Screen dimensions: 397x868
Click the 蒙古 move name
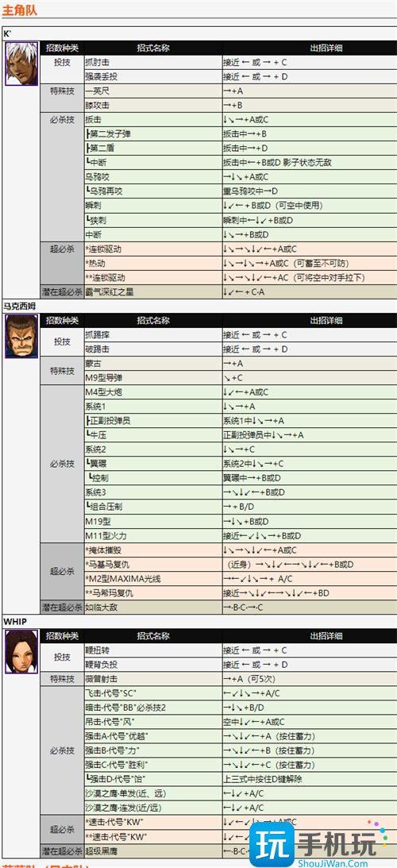click(93, 364)
